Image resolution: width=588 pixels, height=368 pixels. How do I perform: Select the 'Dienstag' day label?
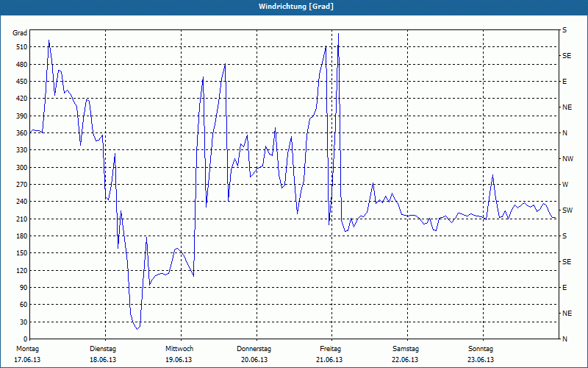tap(103, 349)
